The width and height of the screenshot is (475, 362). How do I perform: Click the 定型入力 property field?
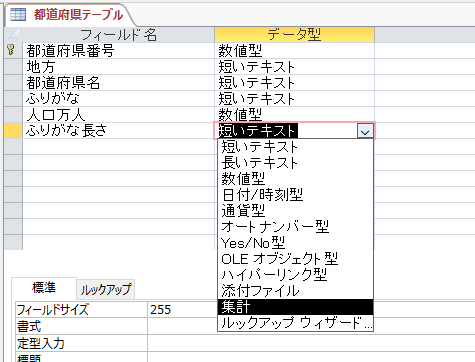coord(311,343)
